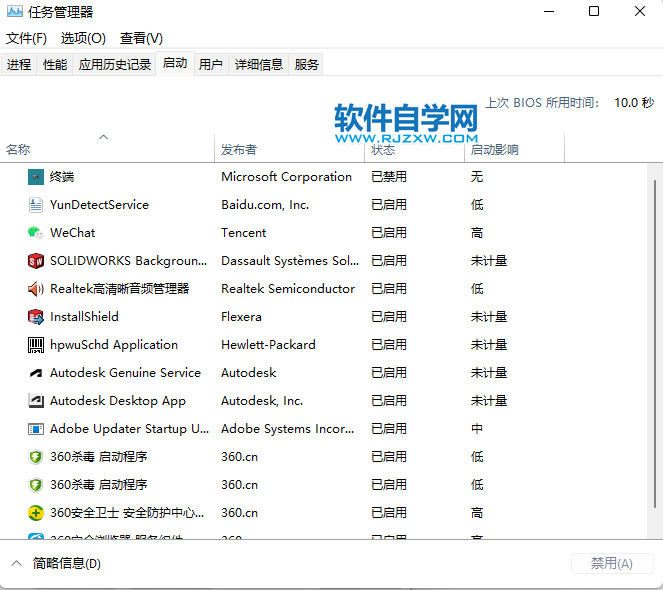Click the 中 impact of Adobe Updater
The height and width of the screenshot is (590, 663).
coord(477,429)
